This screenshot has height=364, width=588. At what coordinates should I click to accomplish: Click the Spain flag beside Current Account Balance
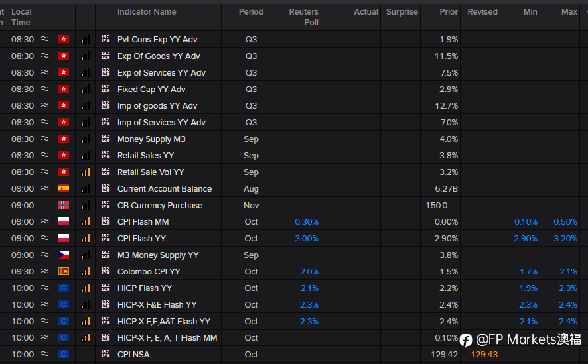pos(64,189)
